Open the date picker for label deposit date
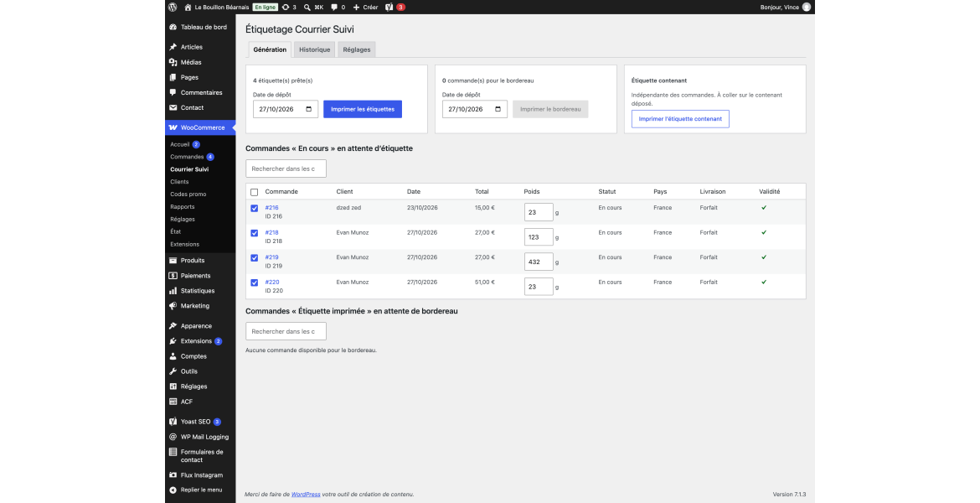The width and height of the screenshot is (980, 503). 309,109
